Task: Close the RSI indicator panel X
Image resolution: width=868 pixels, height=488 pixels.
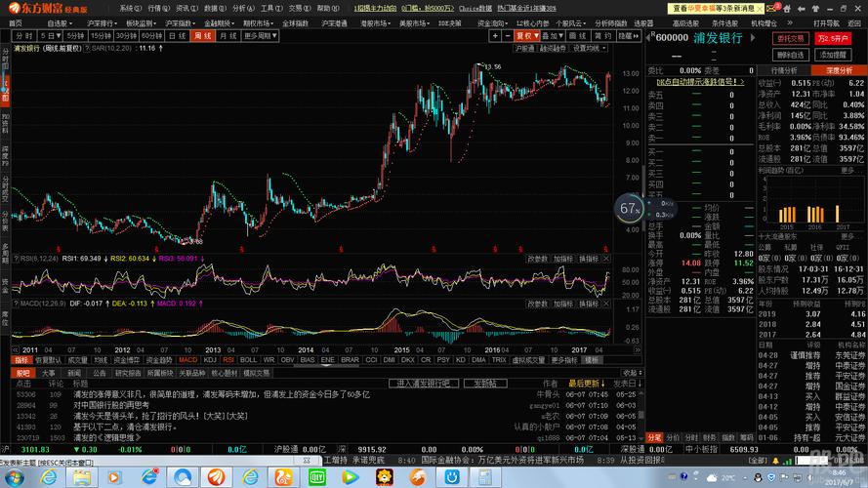Action: (606, 259)
